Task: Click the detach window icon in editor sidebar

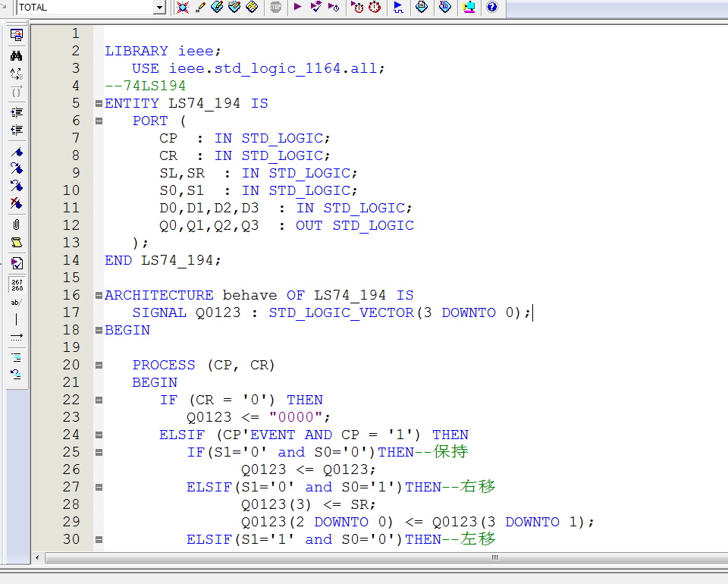Action: pyautogui.click(x=17, y=35)
